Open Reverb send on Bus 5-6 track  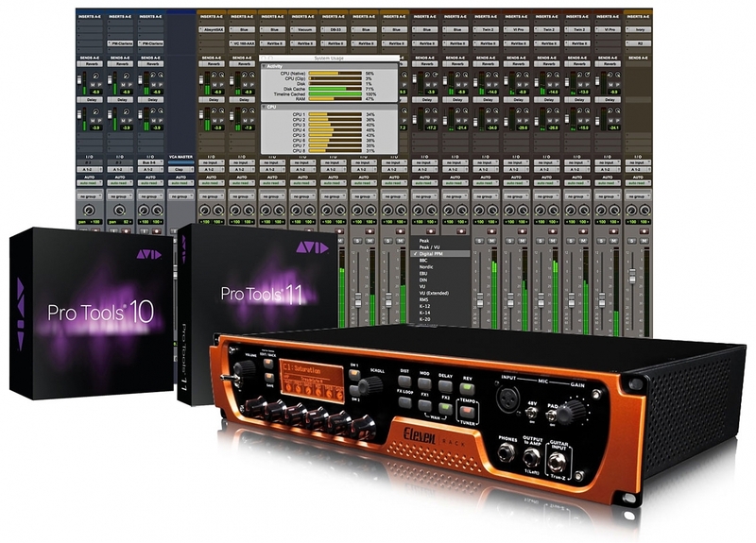150,63
